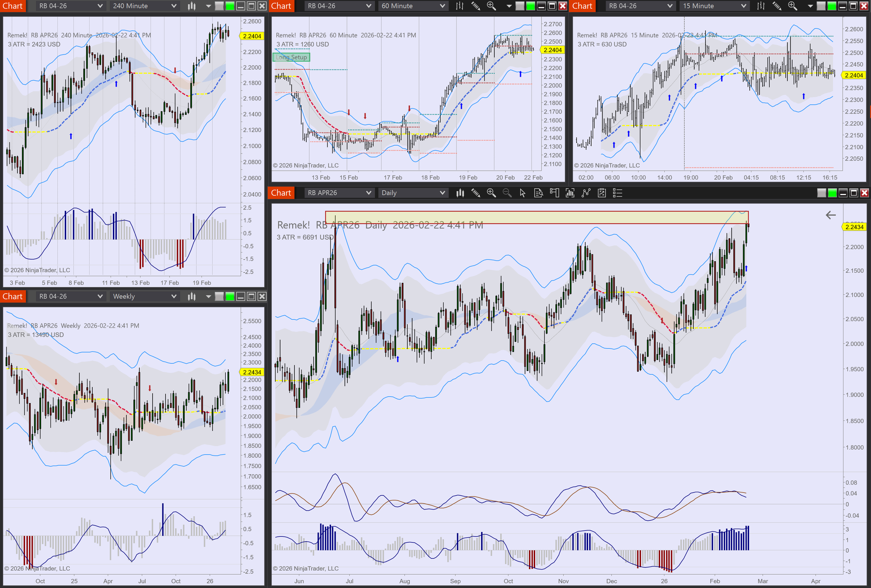871x588 pixels.
Task: Toggle green link button on 15 Minute chart
Action: [832, 6]
